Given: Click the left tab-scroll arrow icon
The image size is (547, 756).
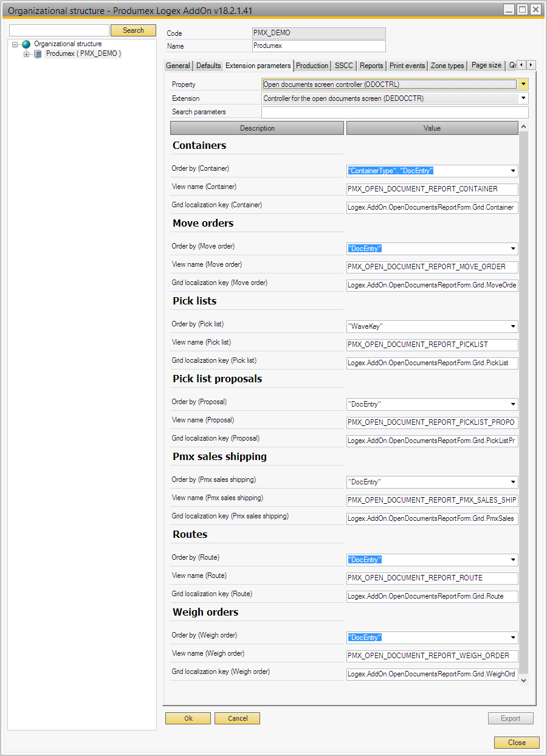Looking at the screenshot, I should pyautogui.click(x=521, y=65).
